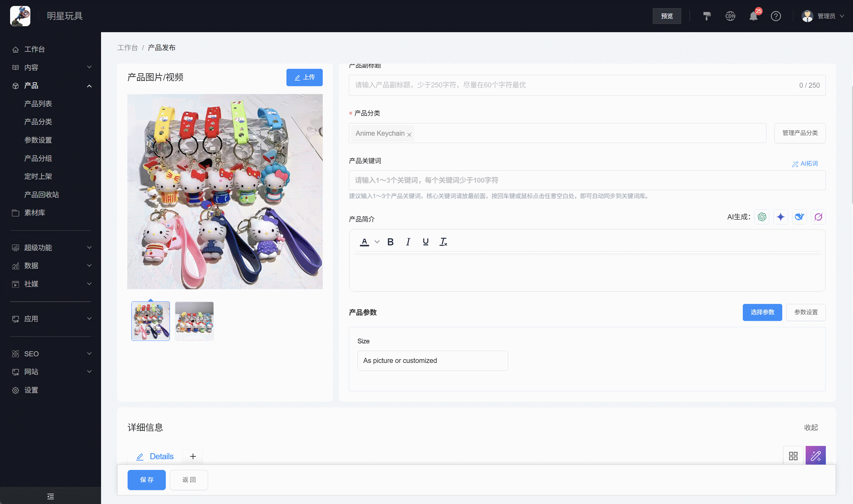Switch to the Details tab
The image size is (853, 504).
point(161,456)
